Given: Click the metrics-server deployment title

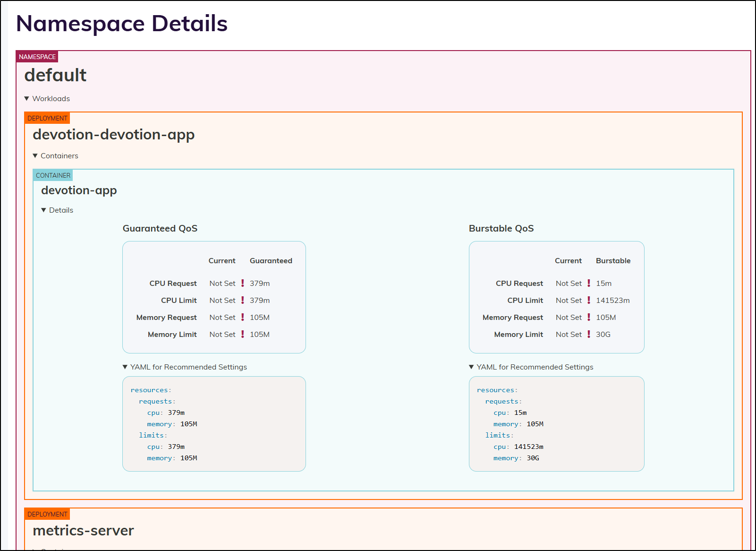Looking at the screenshot, I should pos(83,531).
